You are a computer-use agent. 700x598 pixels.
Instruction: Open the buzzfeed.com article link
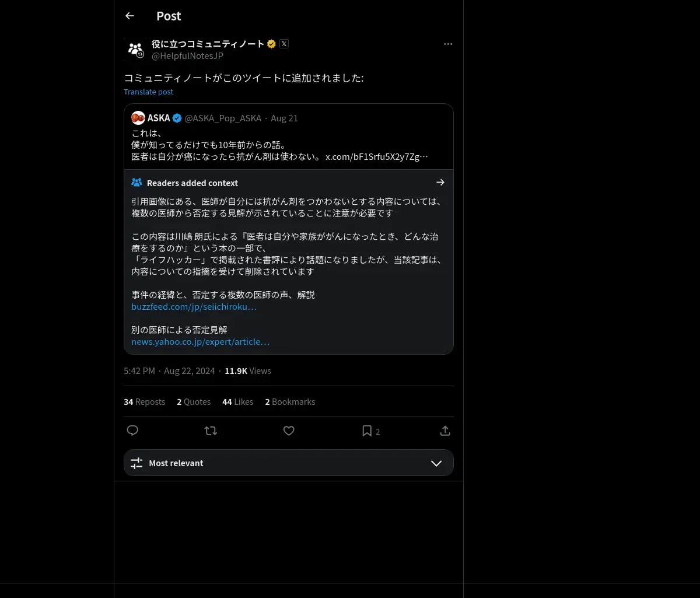(x=194, y=306)
